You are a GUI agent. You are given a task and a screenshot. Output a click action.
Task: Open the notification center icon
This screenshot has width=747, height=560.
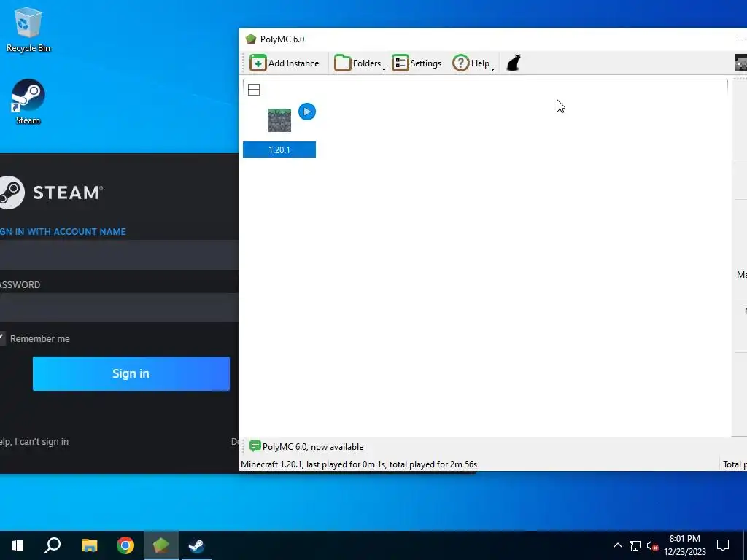tap(723, 545)
